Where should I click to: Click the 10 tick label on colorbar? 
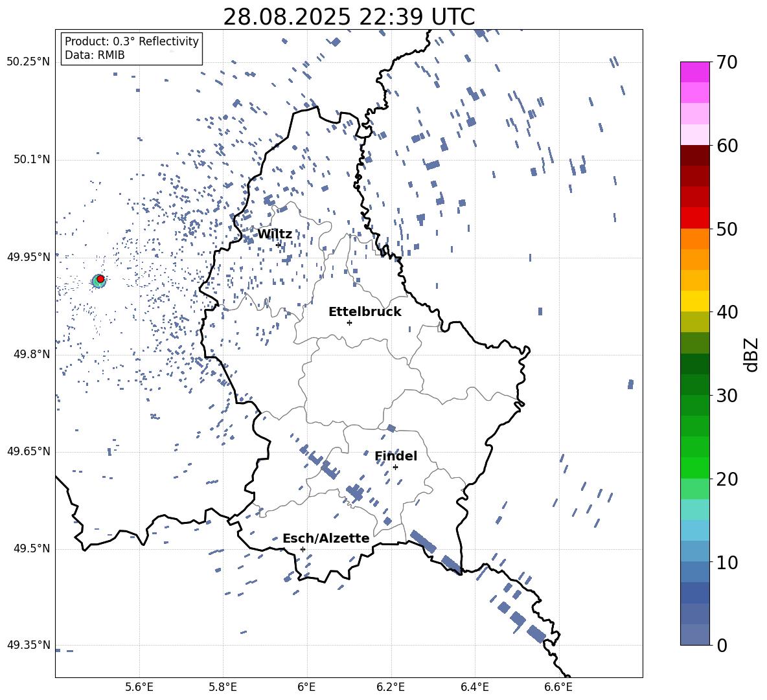pyautogui.click(x=727, y=562)
